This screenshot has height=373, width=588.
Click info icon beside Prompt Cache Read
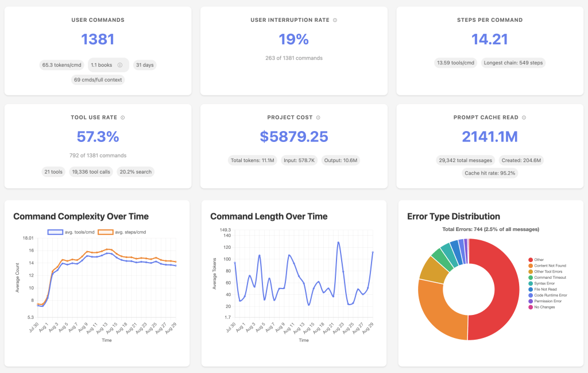(x=523, y=117)
